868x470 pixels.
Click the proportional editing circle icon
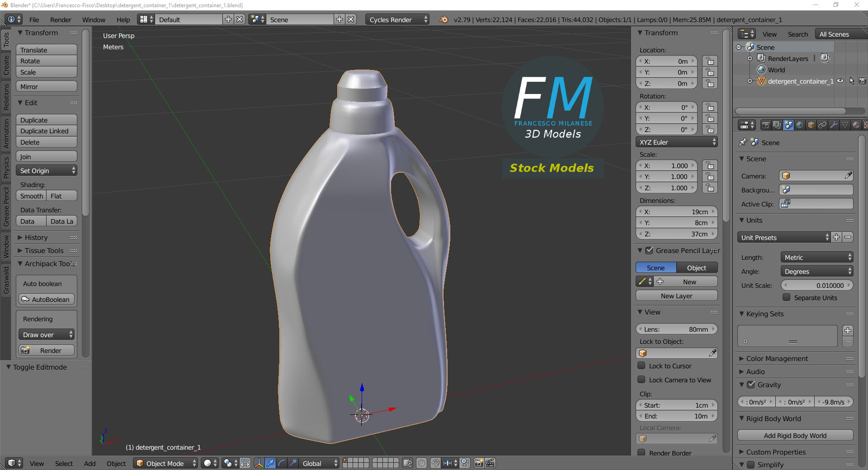point(421,463)
